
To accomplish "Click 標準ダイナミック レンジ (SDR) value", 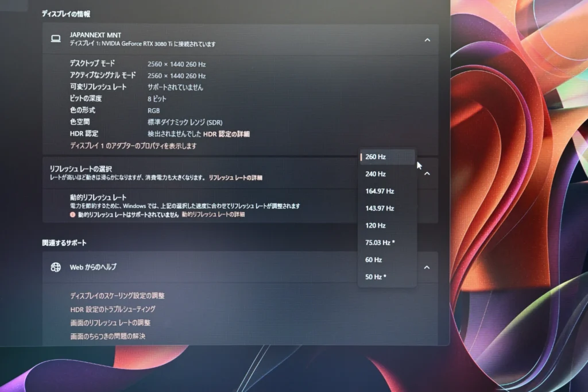I will [185, 122].
